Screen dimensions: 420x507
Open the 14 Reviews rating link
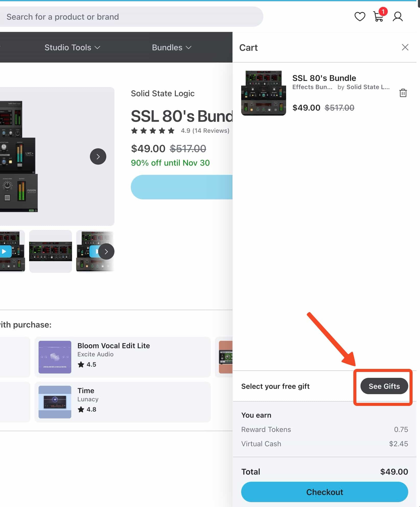205,131
